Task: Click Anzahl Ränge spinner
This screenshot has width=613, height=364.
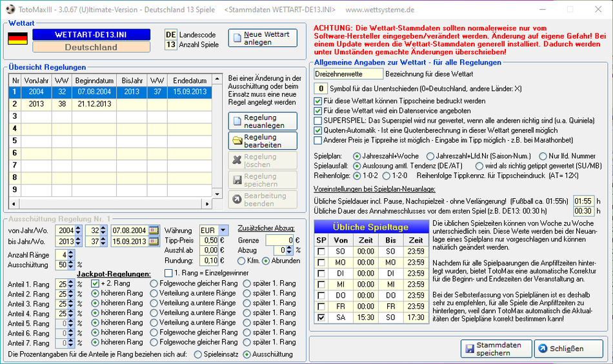Action: tap(70, 255)
